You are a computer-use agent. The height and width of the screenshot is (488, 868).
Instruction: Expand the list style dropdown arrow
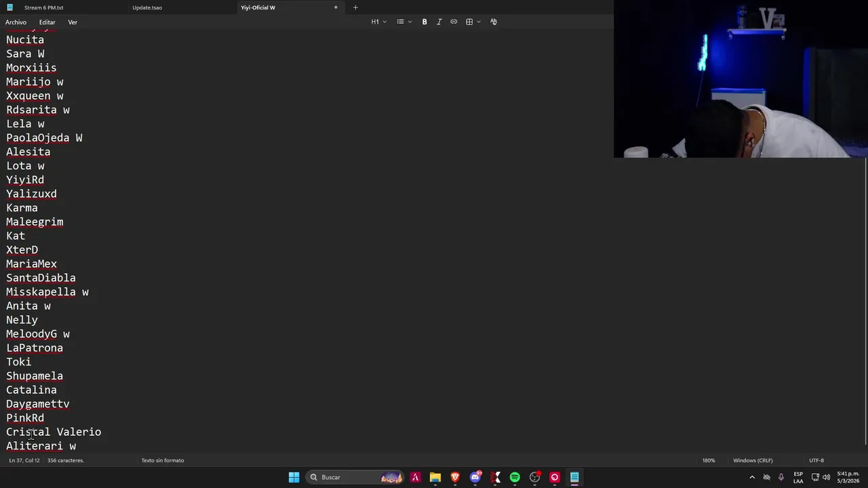coord(410,22)
